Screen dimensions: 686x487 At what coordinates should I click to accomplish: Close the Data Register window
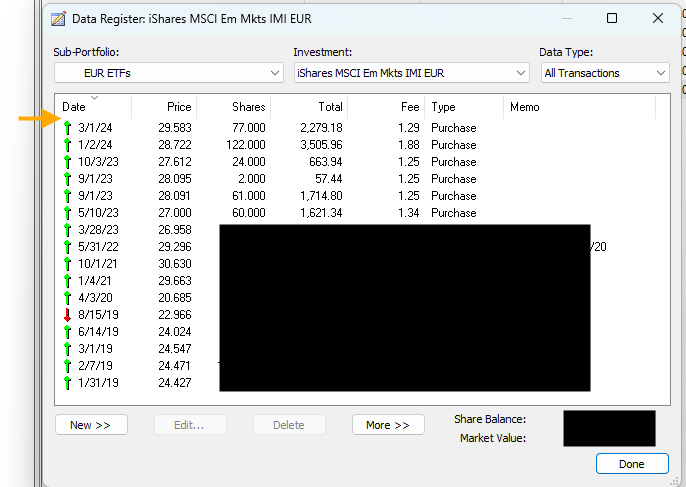pos(658,18)
